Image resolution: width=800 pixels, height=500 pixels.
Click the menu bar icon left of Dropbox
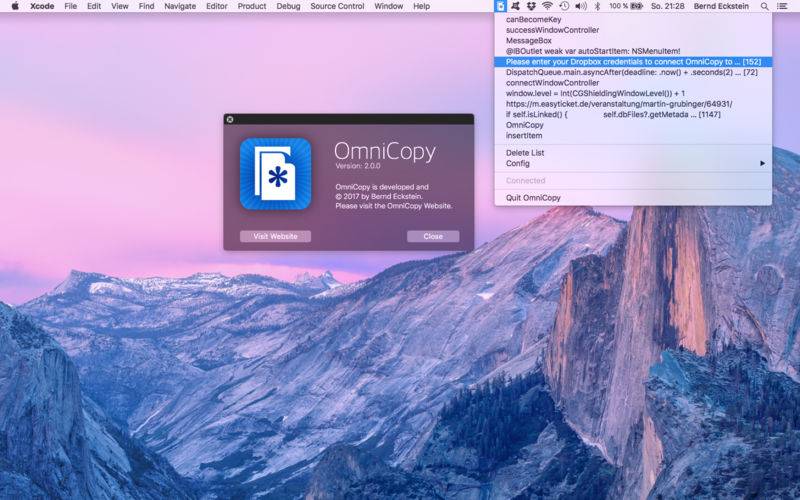(516, 6)
